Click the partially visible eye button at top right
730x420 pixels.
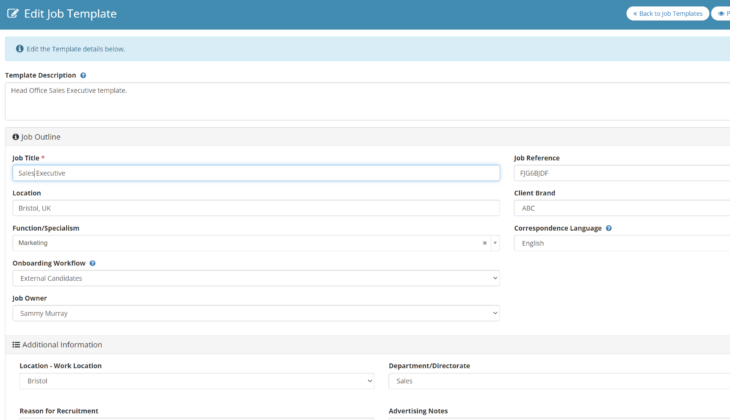(722, 14)
